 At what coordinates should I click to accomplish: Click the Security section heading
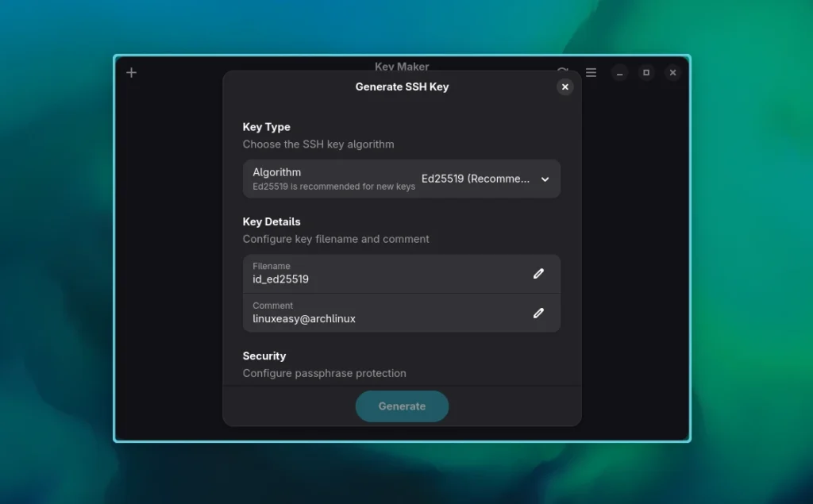click(x=264, y=356)
